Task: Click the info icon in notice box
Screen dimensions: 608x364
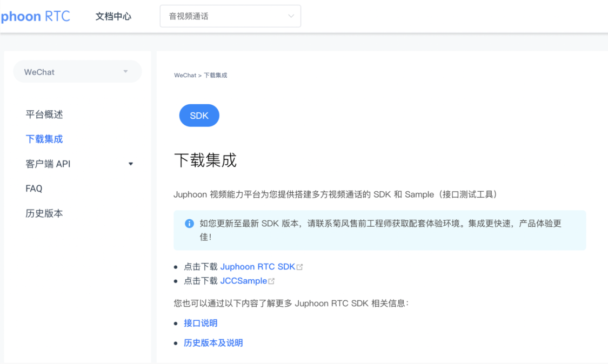Action: click(x=189, y=223)
